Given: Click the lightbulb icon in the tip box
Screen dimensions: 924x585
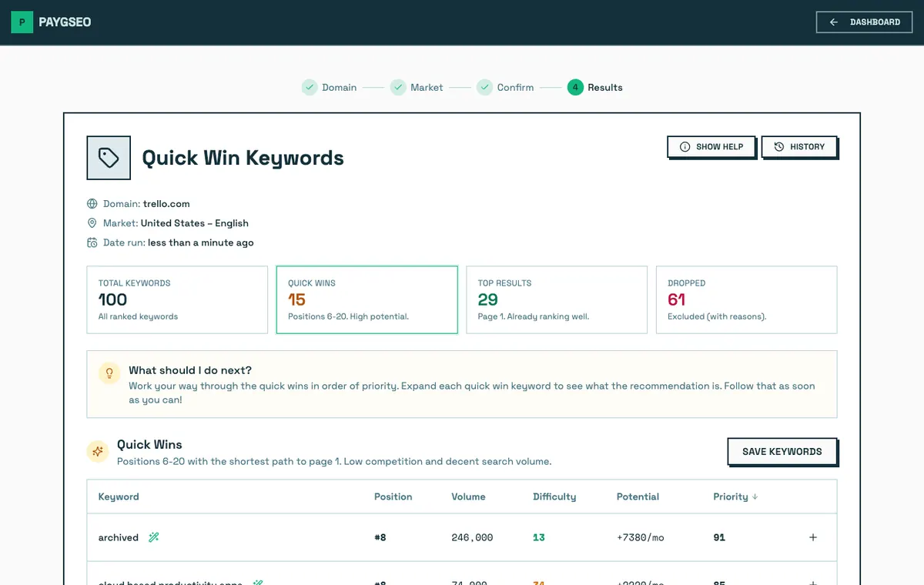Looking at the screenshot, I should pos(109,373).
